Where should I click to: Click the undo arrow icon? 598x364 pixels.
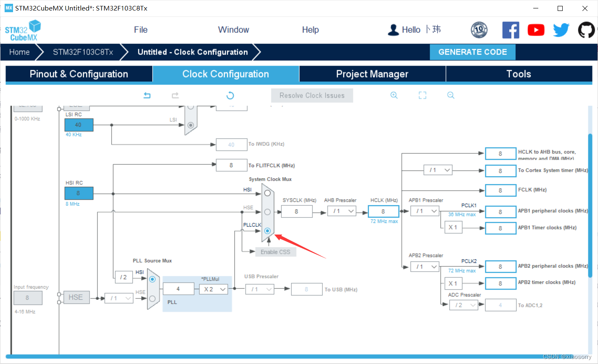pyautogui.click(x=147, y=95)
